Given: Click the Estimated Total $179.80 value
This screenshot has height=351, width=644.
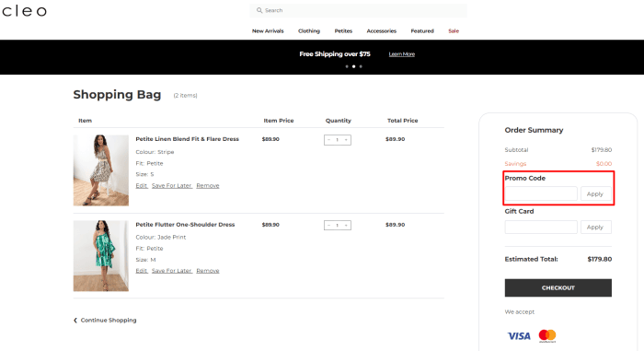Looking at the screenshot, I should point(600,259).
